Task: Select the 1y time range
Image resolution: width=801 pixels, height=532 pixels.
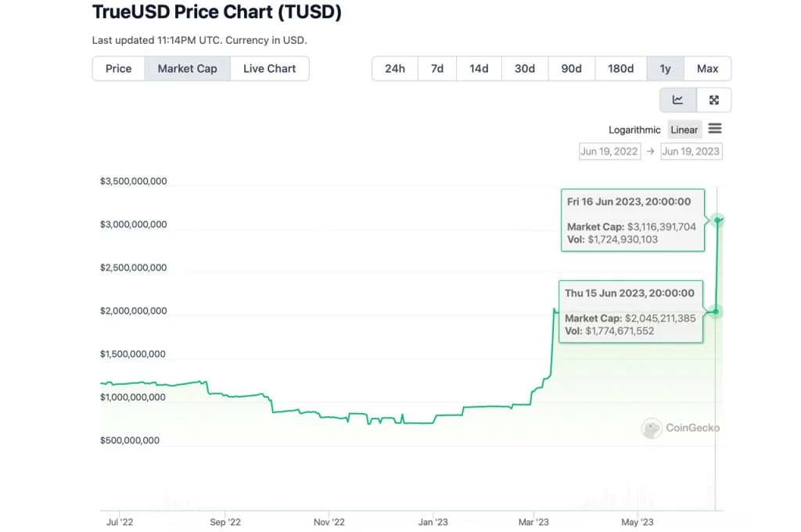Action: (x=665, y=69)
